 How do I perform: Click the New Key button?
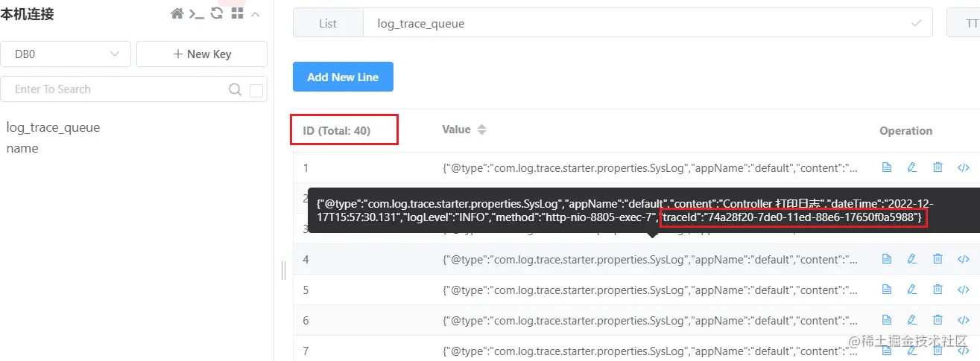pos(201,54)
